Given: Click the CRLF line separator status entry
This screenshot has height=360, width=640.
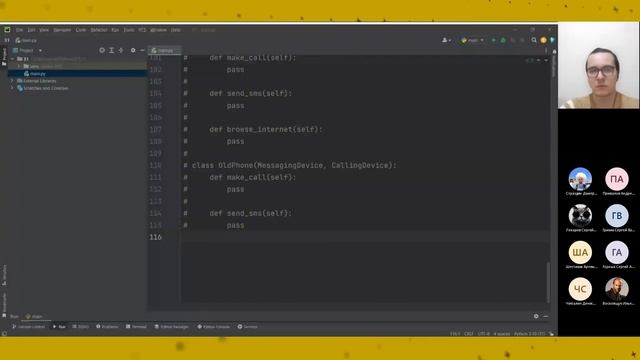Looking at the screenshot, I should pyautogui.click(x=469, y=334).
